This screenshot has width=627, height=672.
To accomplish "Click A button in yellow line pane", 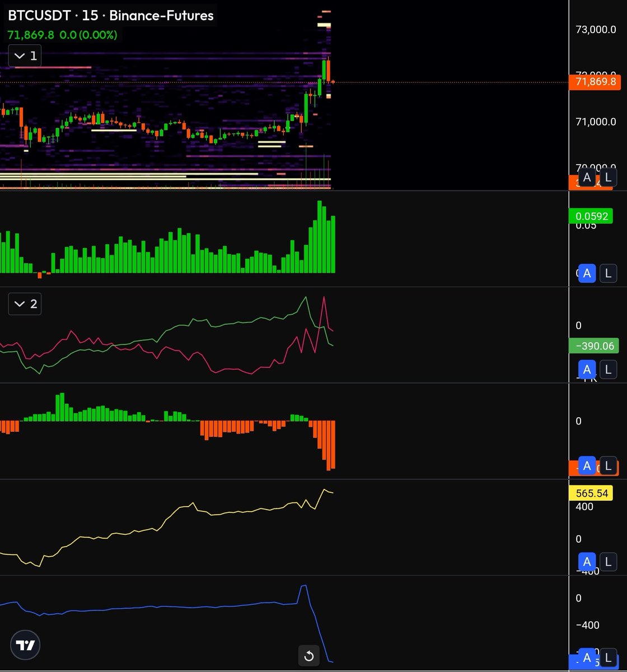I will pyautogui.click(x=587, y=562).
